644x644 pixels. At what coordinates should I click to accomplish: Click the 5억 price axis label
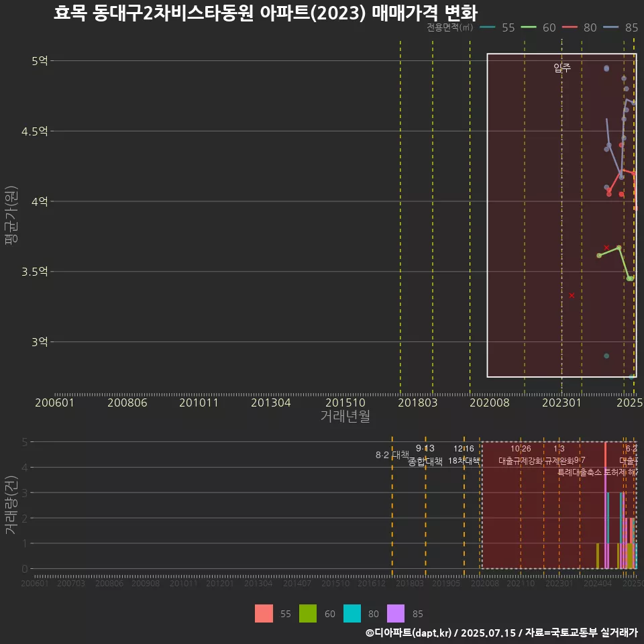[x=40, y=61]
